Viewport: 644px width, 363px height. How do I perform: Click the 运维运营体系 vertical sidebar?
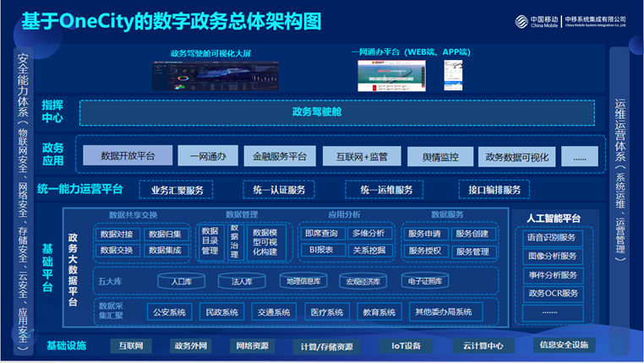click(619, 201)
